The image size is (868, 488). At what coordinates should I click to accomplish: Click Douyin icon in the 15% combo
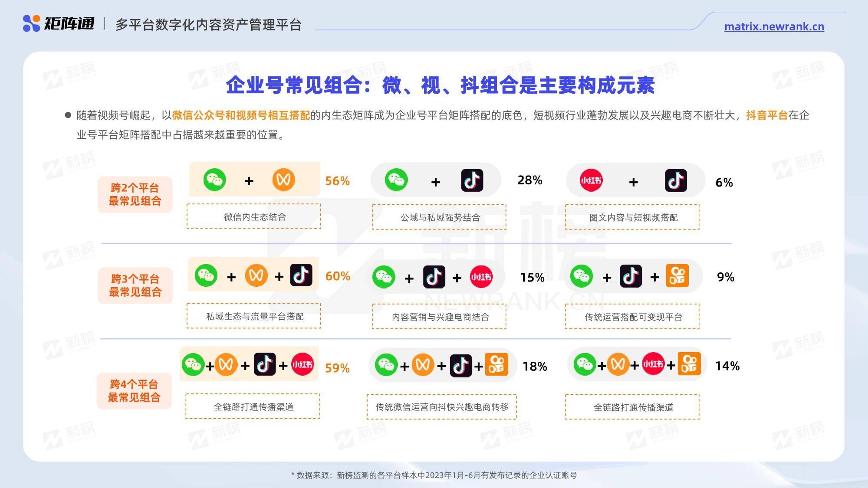point(434,277)
